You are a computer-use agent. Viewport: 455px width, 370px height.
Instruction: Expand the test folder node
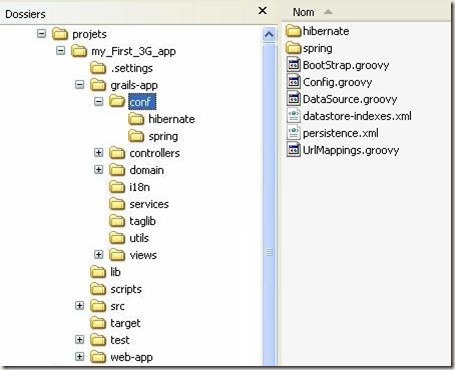(x=80, y=340)
